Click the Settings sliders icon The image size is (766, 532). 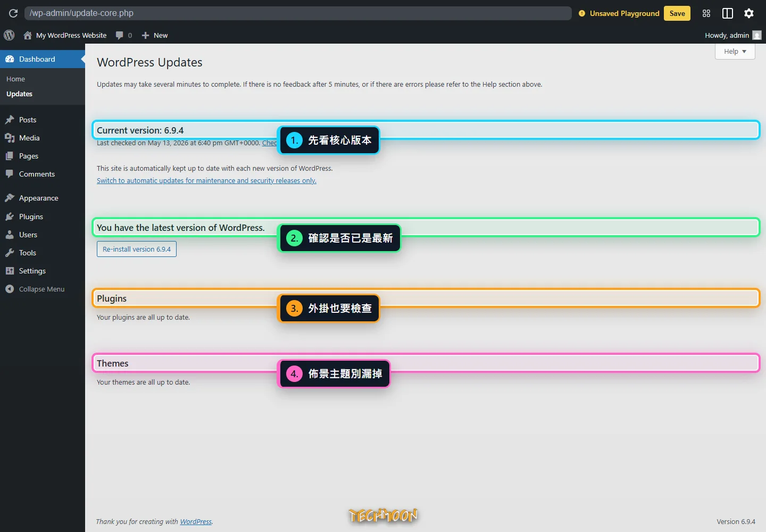(x=10, y=271)
